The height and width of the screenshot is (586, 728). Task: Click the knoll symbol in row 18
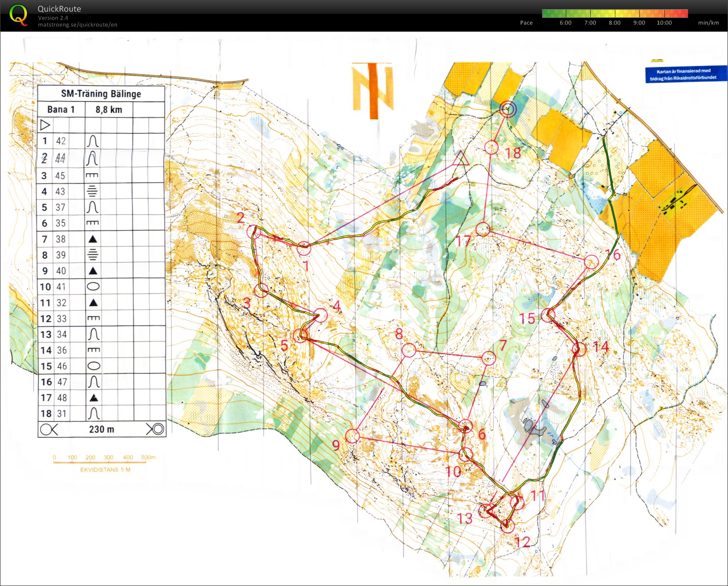coord(95,413)
